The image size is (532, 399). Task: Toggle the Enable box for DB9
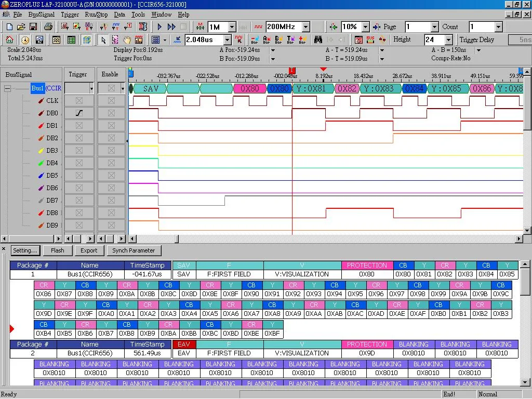111,225
